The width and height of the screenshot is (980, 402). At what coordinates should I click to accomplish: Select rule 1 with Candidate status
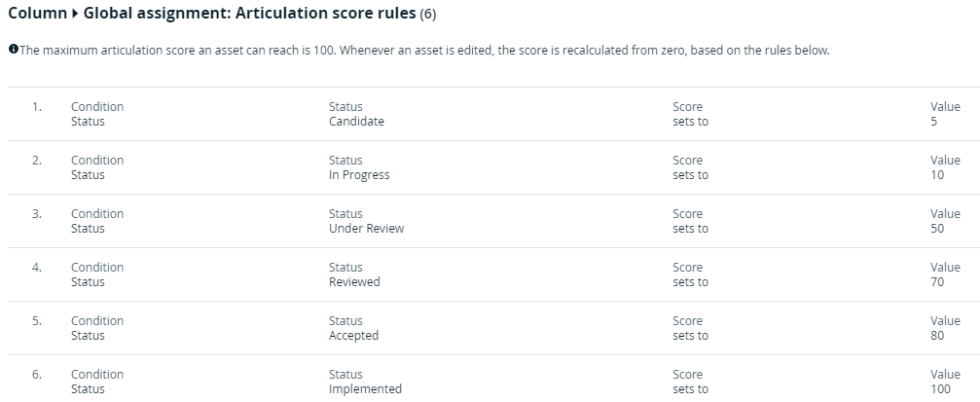click(x=490, y=114)
